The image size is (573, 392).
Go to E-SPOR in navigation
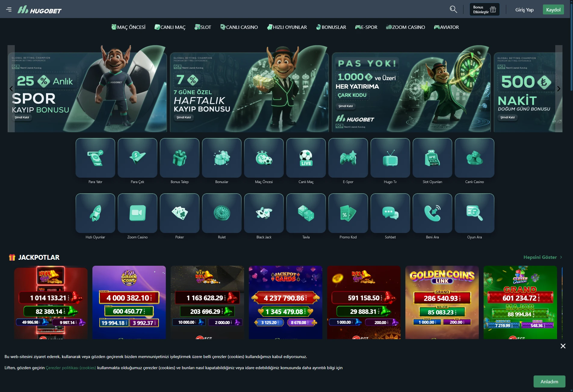pyautogui.click(x=366, y=27)
